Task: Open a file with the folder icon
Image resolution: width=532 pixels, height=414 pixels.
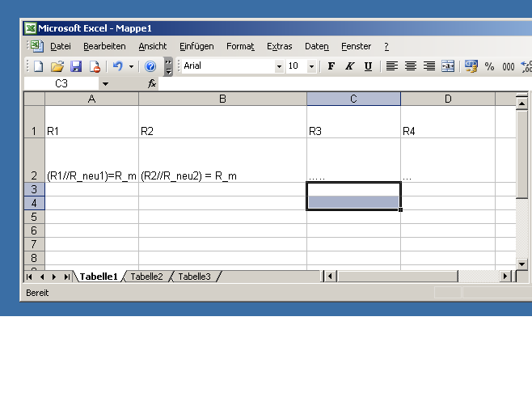Action: click(57, 66)
